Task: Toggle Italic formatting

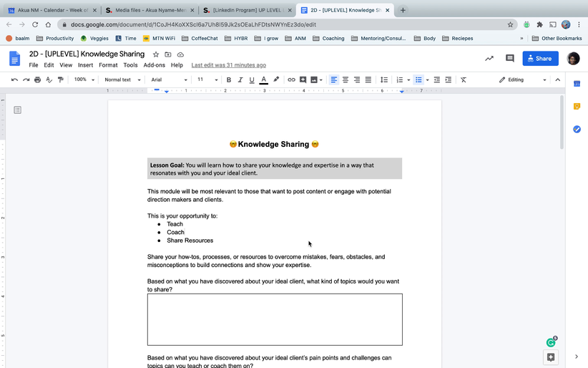Action: click(x=240, y=79)
